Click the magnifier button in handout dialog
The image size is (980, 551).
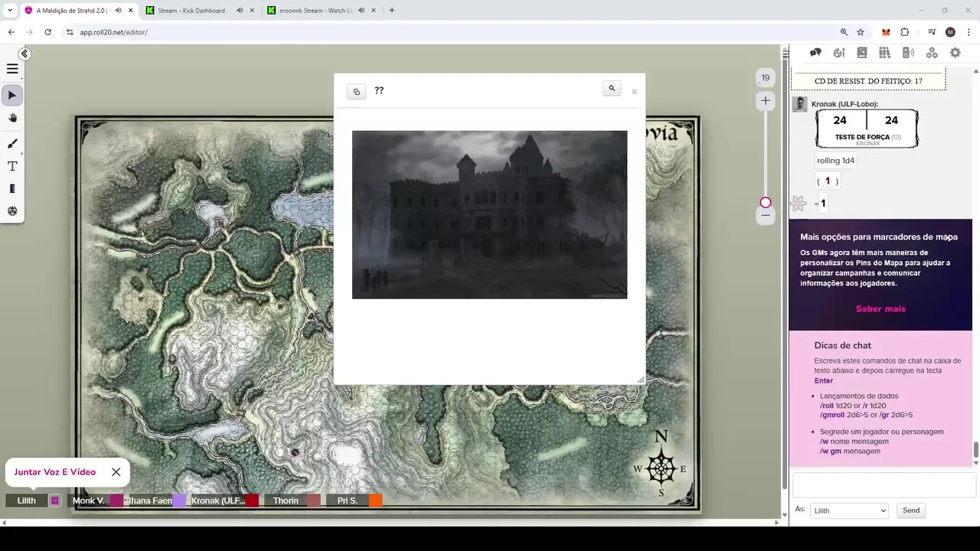click(611, 89)
